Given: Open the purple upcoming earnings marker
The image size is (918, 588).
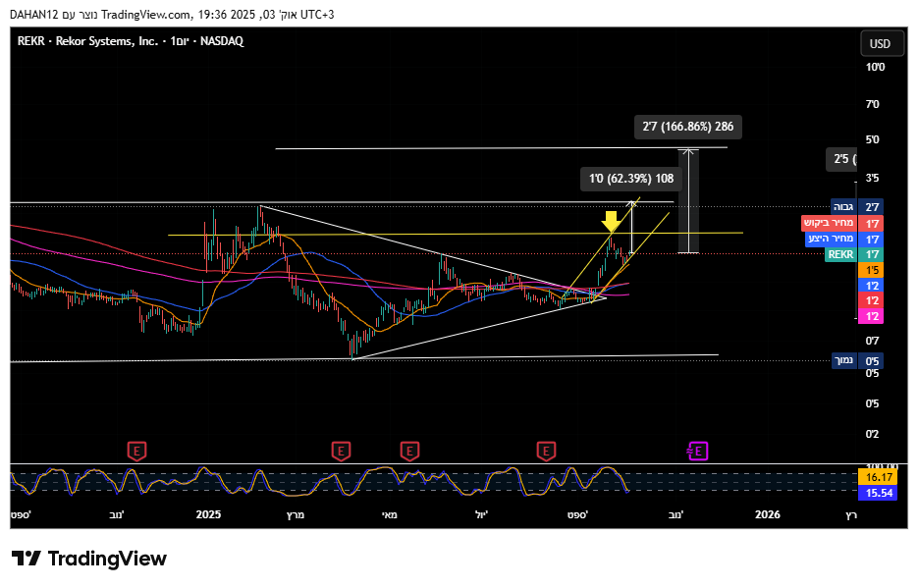Looking at the screenshot, I should [698, 452].
